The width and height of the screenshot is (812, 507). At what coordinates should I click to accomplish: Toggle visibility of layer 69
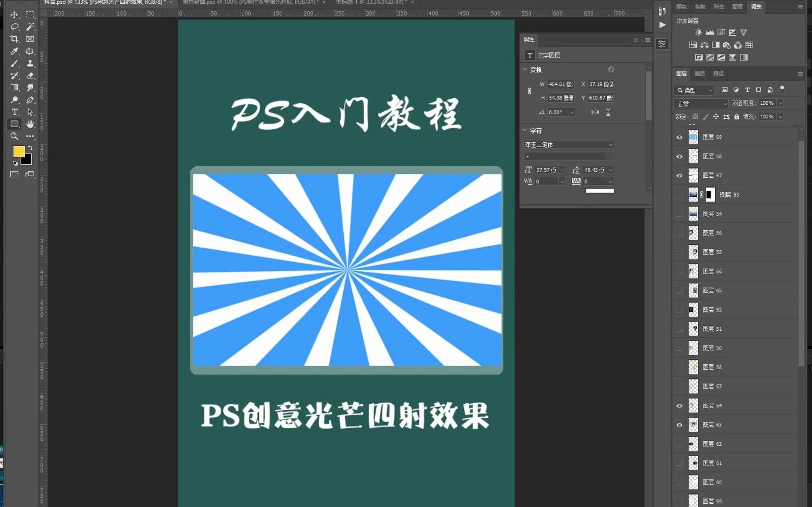tap(679, 137)
